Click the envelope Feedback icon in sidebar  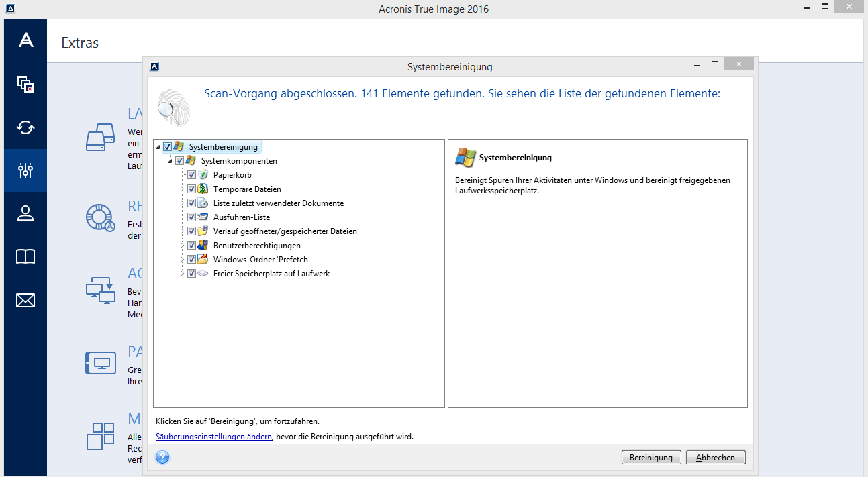[26, 300]
